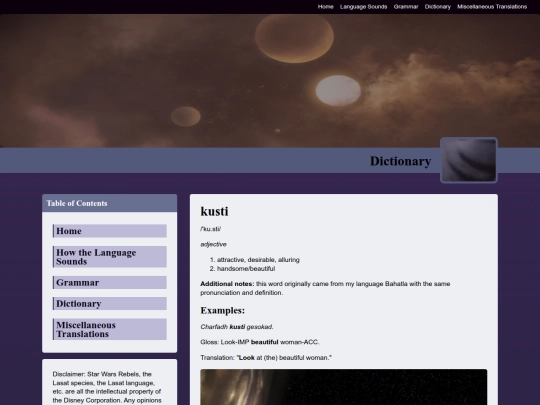
Task: Click definition 'attractive, desirable, alluring'
Action: click(258, 260)
